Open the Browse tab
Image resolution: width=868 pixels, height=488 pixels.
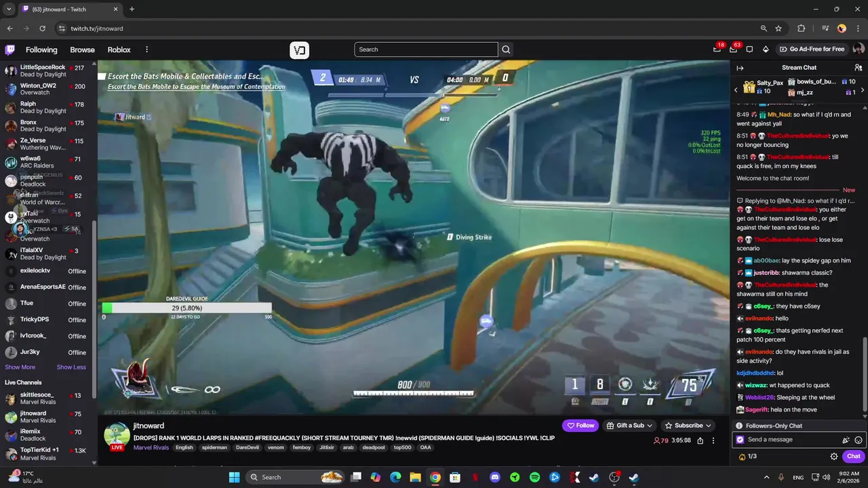coord(82,49)
